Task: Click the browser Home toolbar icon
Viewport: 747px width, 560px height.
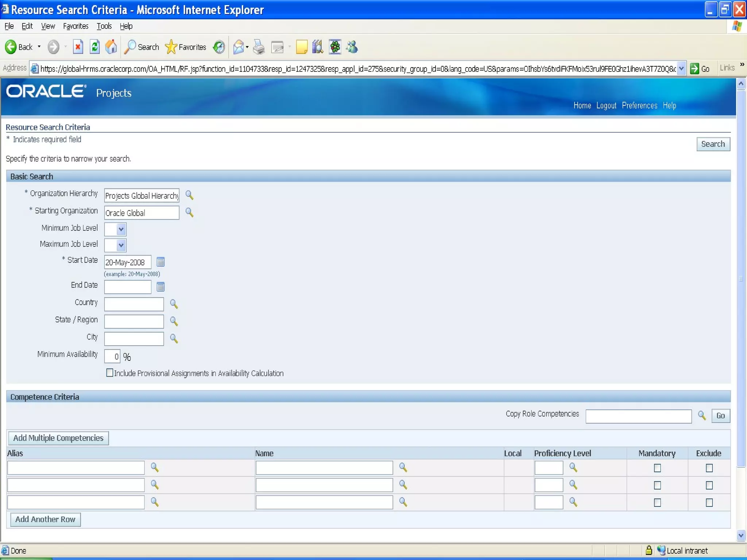Action: (111, 47)
